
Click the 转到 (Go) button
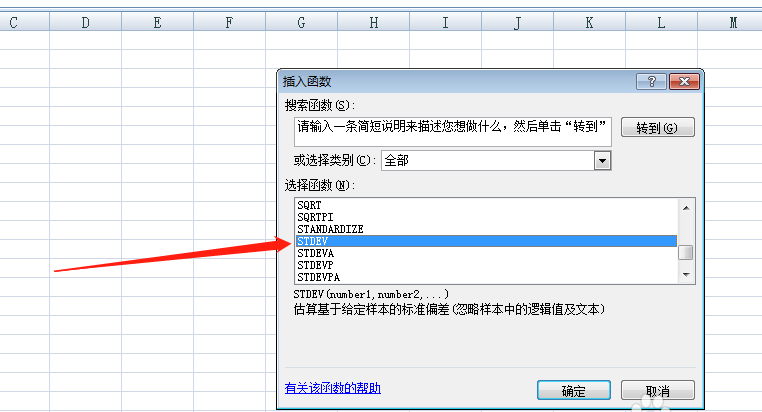coord(658,128)
